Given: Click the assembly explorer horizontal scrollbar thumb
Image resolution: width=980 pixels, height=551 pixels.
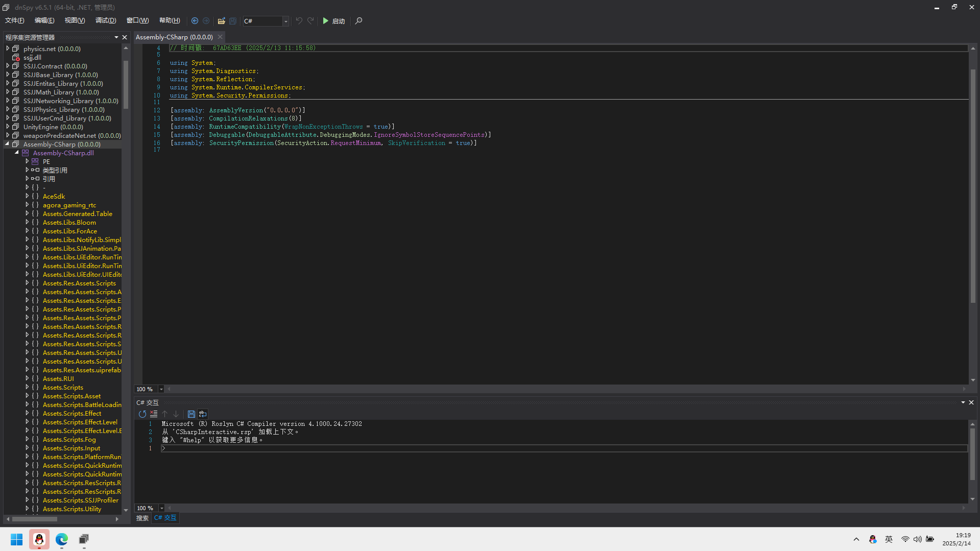Looking at the screenshot, I should [x=34, y=519].
